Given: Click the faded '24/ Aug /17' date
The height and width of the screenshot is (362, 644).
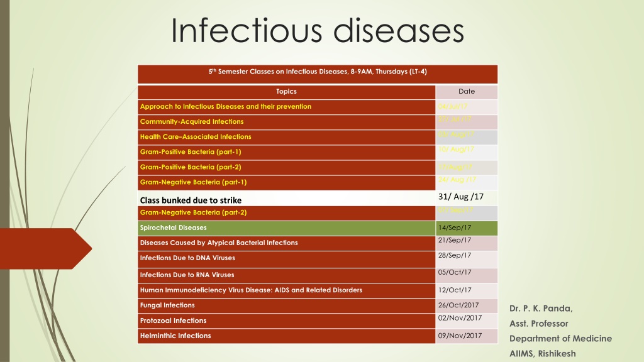Looking at the screenshot, I should pyautogui.click(x=457, y=180).
